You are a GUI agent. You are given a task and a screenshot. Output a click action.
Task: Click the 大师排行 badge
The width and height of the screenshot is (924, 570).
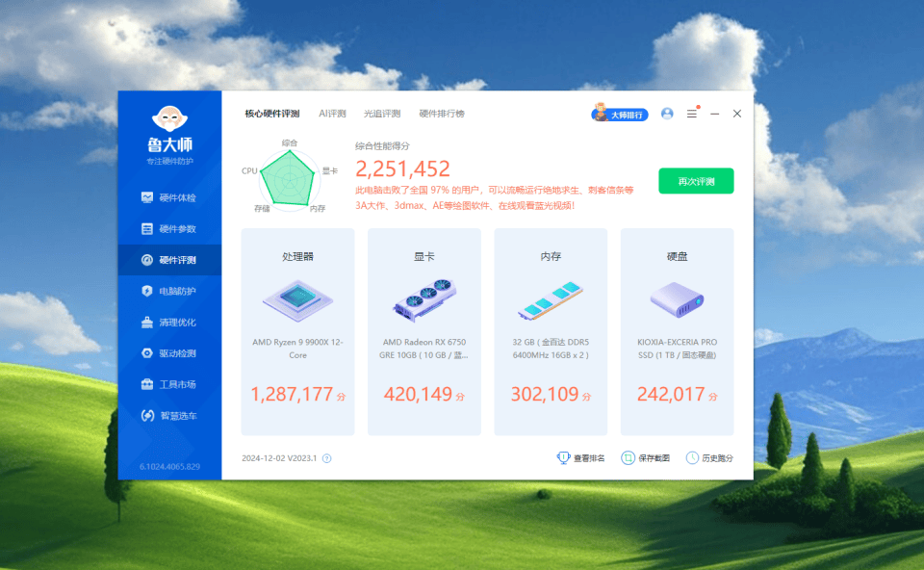point(619,115)
